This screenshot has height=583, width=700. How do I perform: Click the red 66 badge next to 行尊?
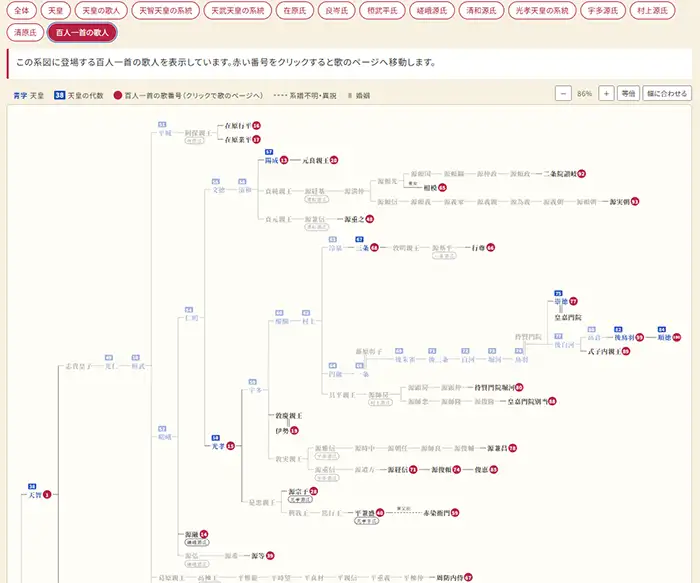(491, 248)
